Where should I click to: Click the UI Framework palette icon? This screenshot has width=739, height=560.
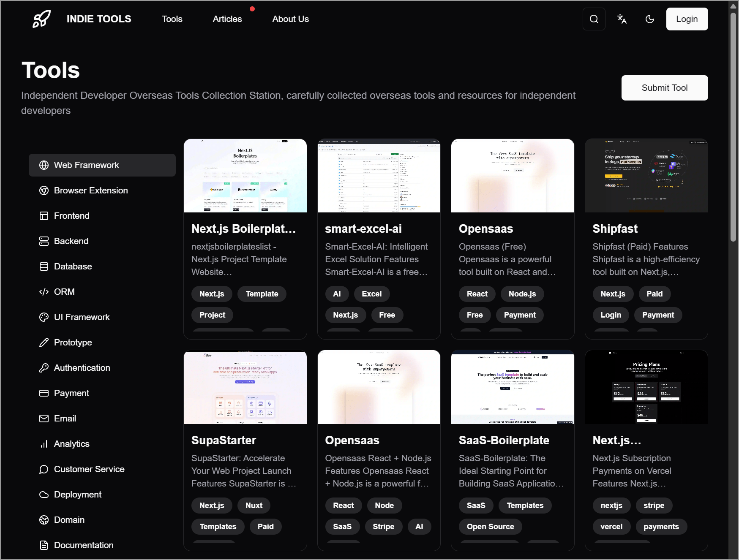click(x=44, y=317)
